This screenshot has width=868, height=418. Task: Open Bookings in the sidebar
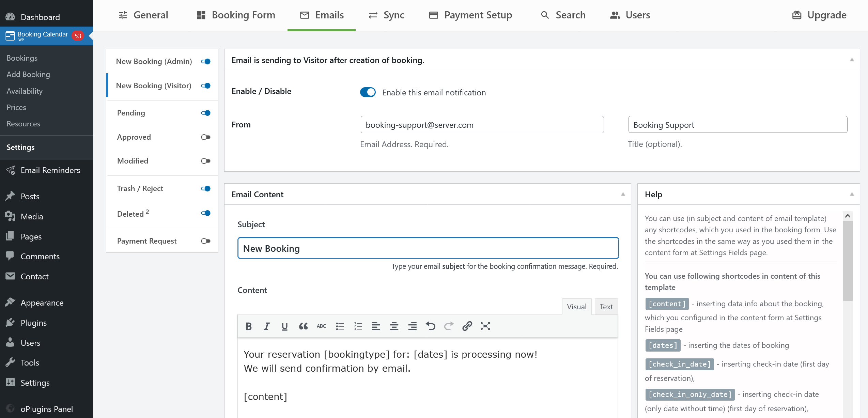[22, 58]
